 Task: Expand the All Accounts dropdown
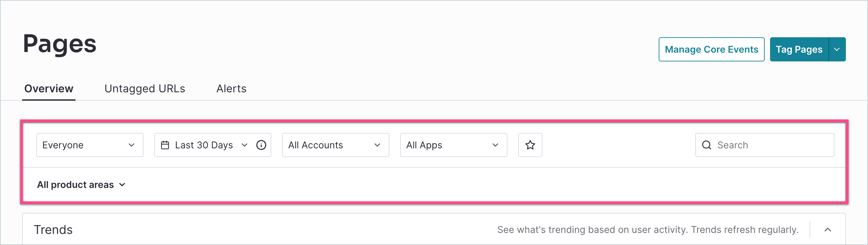(x=335, y=145)
